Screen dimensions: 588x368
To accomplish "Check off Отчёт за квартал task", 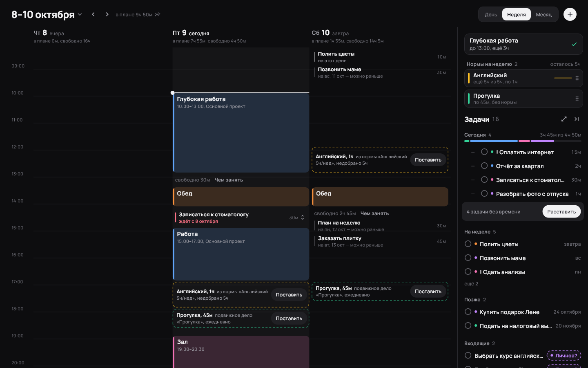I will pyautogui.click(x=484, y=166).
